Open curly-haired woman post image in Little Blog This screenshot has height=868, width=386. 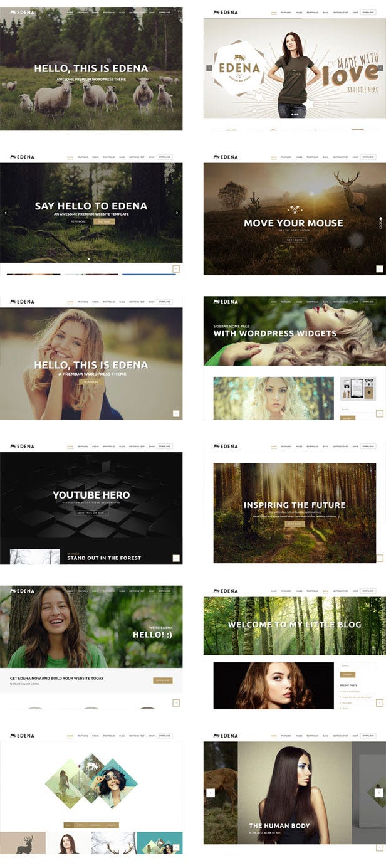pyautogui.click(x=274, y=685)
